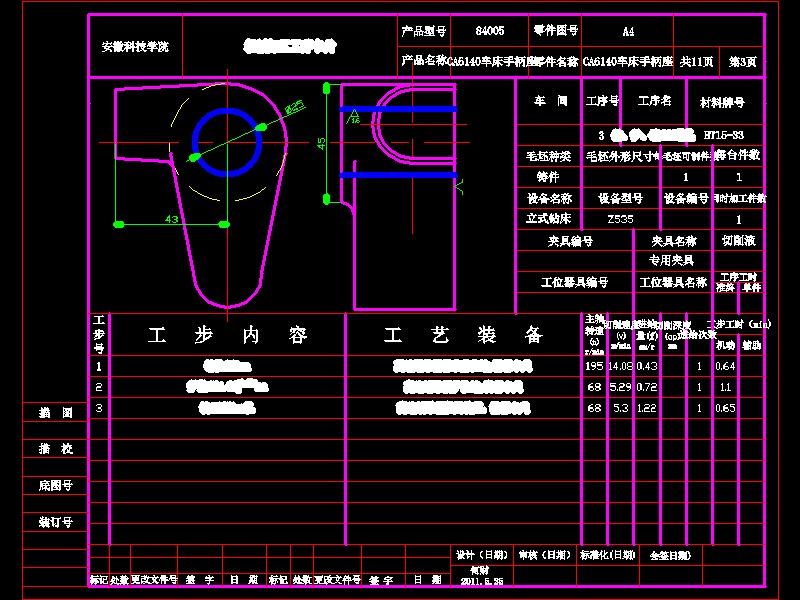Select the 标准化(日期) footer cell
Image resolution: width=800 pixels, height=600 pixels.
[608, 555]
